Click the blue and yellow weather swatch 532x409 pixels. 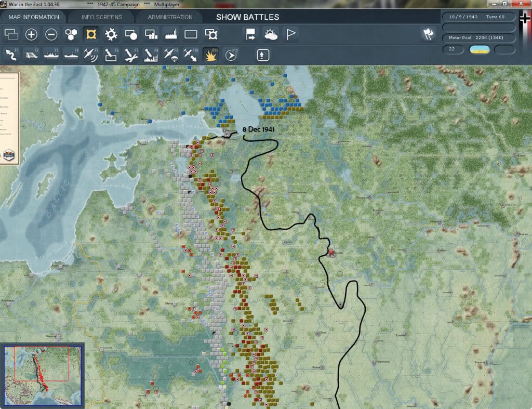pyautogui.click(x=479, y=49)
